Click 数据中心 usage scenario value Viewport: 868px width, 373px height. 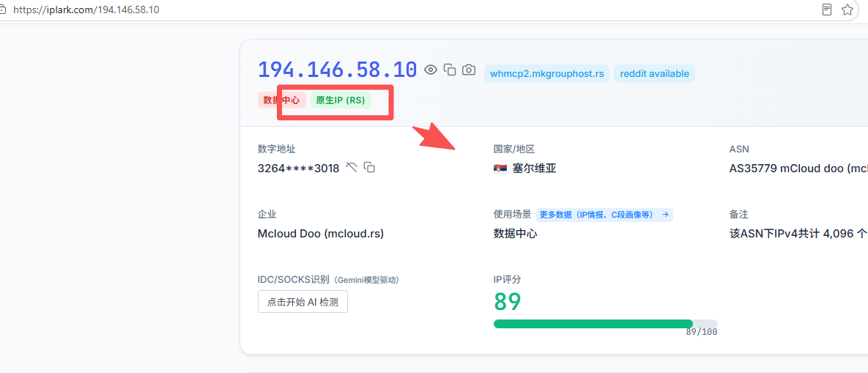pos(516,234)
